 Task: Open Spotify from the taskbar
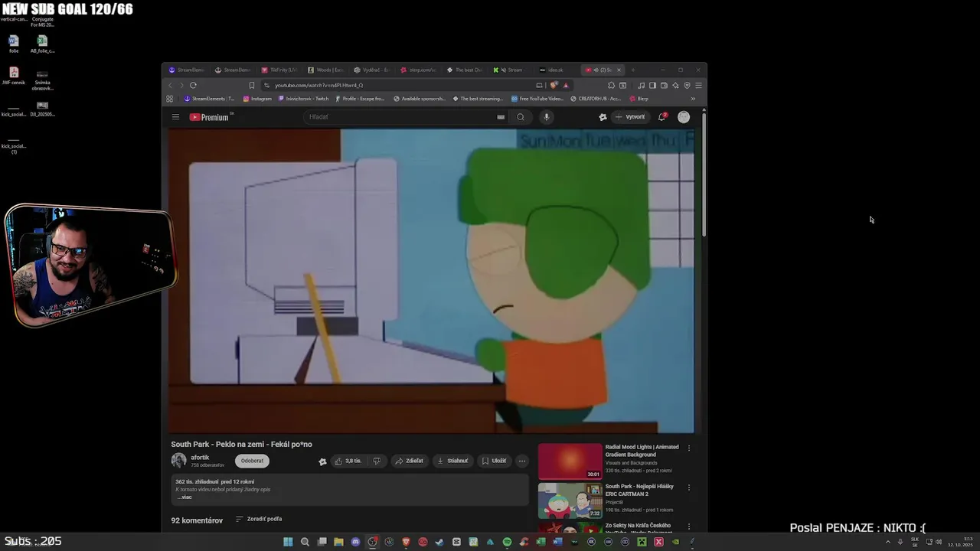pos(507,542)
